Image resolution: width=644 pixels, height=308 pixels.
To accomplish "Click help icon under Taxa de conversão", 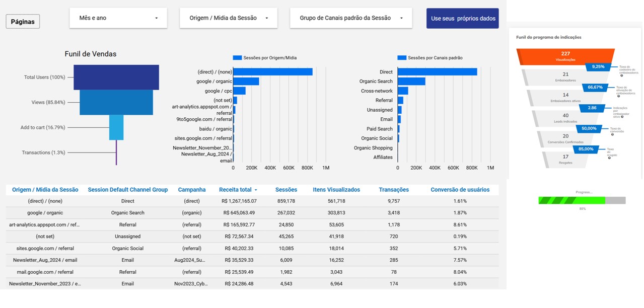I will tap(612, 134).
